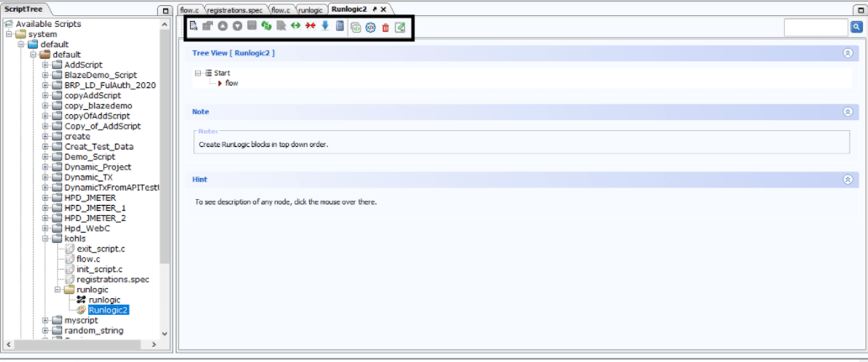Click the green expand-all arrows icon
This screenshot has height=362, width=868.
pos(296,25)
